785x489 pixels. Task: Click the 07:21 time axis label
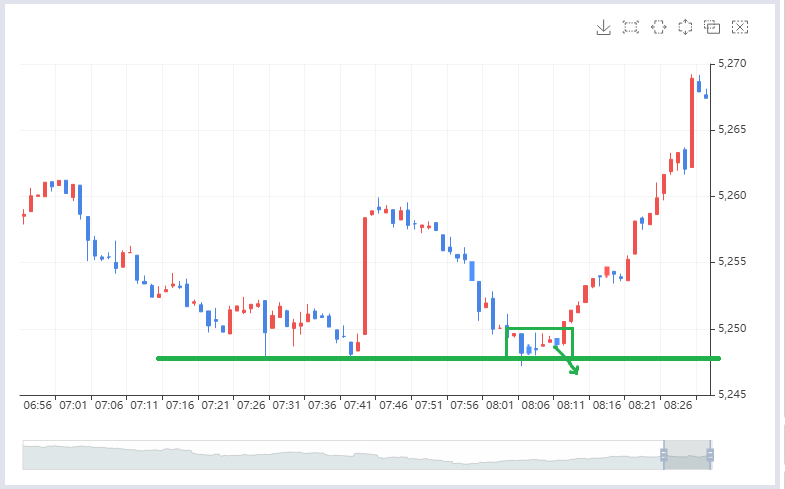pos(215,405)
